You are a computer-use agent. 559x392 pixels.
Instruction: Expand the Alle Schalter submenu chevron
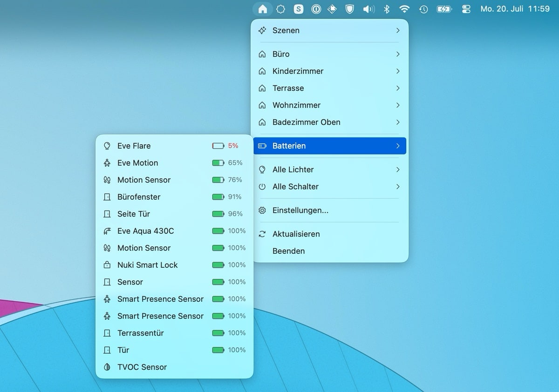[398, 187]
